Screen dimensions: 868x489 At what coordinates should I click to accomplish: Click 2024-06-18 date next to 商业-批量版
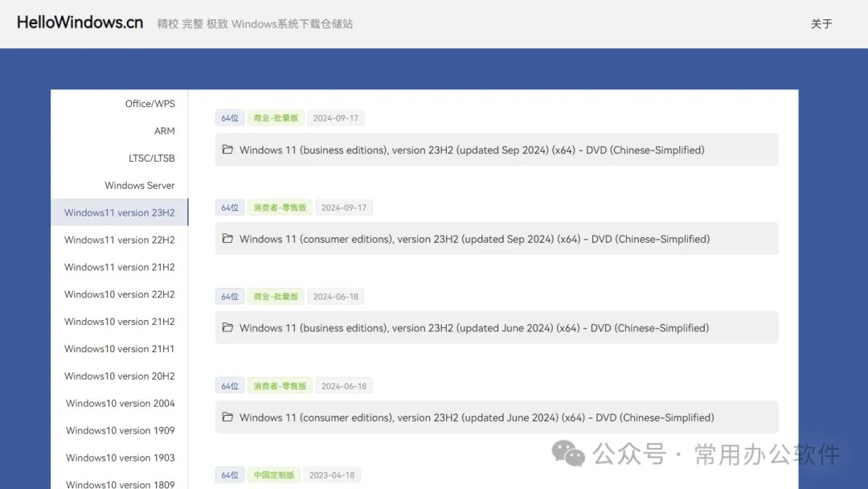tap(335, 296)
